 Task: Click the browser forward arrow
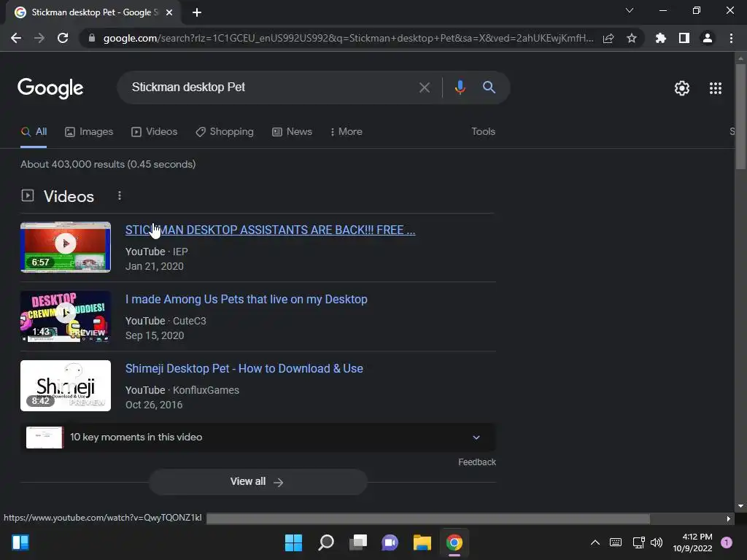click(39, 38)
